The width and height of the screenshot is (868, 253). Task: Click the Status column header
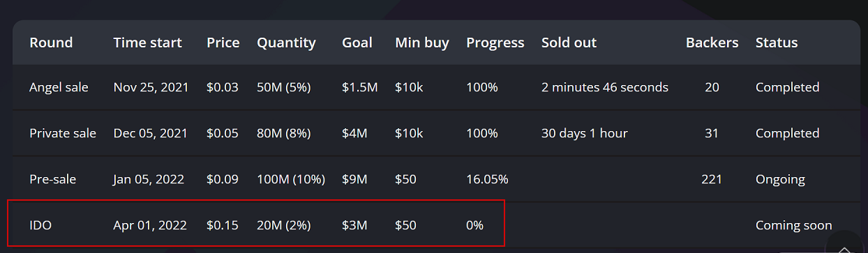click(777, 43)
